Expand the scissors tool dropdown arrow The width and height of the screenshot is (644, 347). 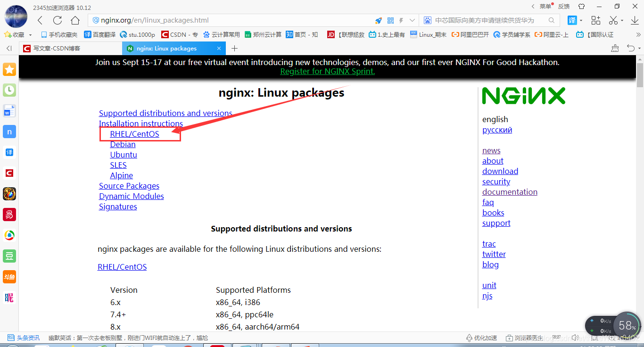pyautogui.click(x=622, y=20)
